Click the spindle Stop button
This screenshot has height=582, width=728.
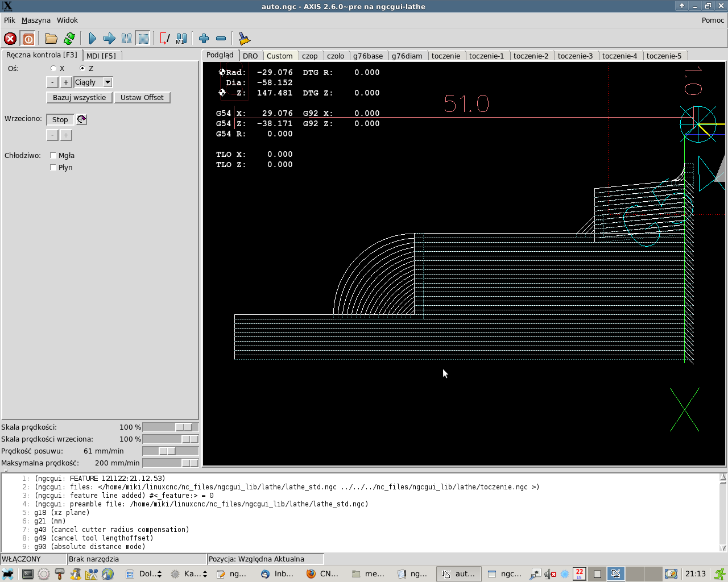(60, 120)
